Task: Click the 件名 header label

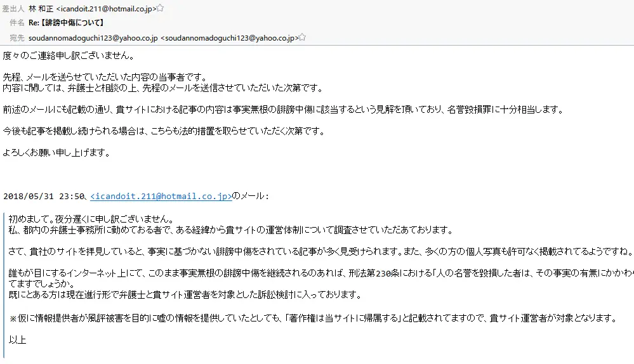Action: tap(18, 23)
